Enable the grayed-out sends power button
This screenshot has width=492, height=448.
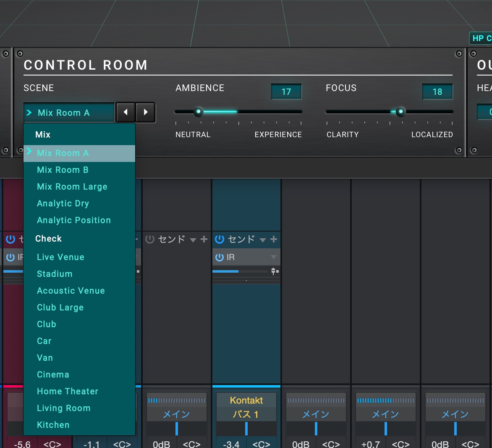pos(150,239)
